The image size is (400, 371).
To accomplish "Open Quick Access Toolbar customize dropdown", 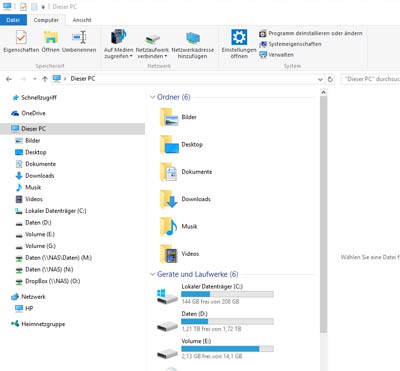I will click(43, 7).
